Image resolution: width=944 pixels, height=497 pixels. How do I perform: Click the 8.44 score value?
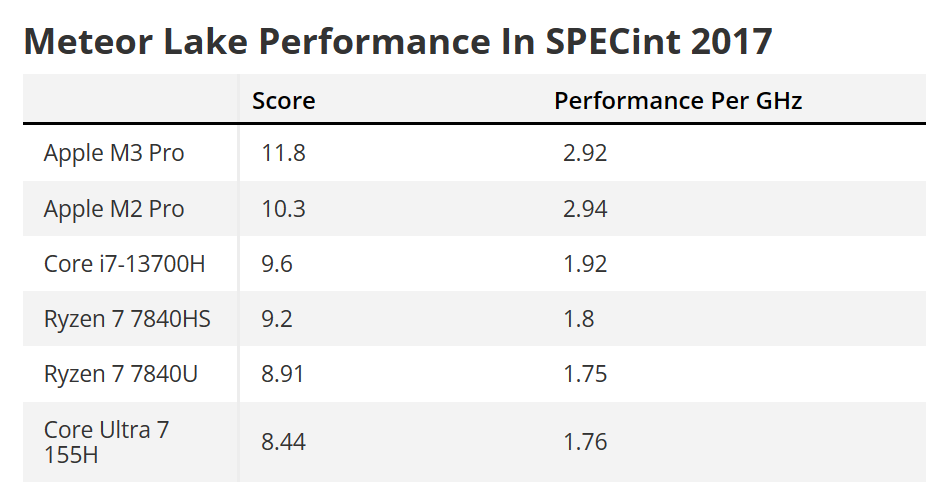click(283, 442)
